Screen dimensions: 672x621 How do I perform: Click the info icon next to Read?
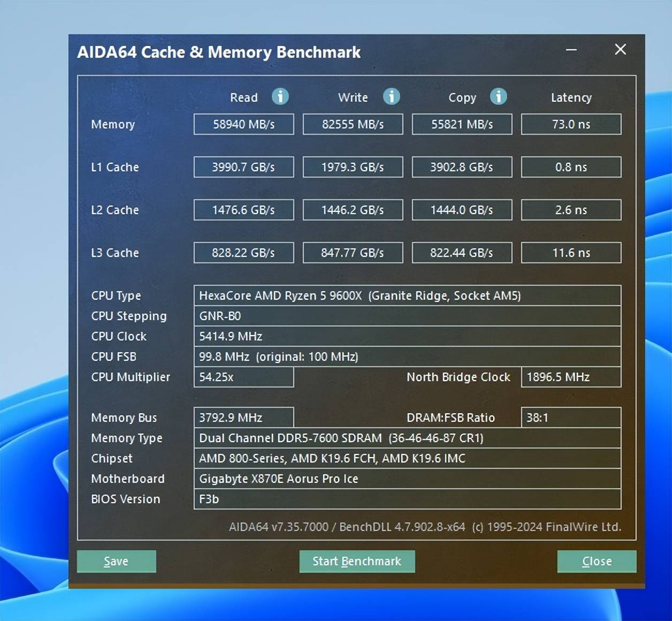click(x=280, y=96)
